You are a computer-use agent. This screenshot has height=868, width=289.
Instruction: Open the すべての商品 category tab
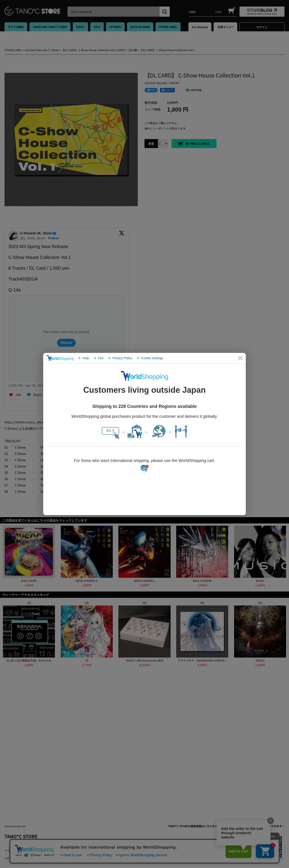16,27
